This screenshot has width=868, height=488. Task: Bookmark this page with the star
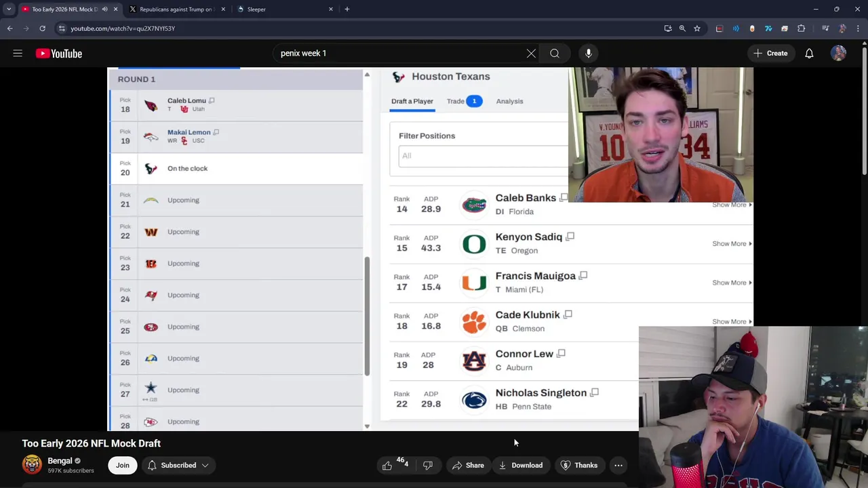click(x=696, y=28)
